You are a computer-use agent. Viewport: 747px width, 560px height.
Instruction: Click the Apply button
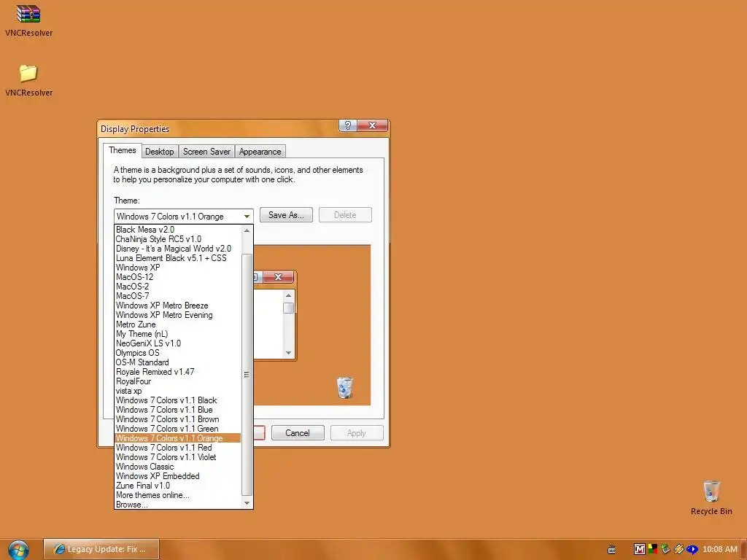pyautogui.click(x=357, y=433)
